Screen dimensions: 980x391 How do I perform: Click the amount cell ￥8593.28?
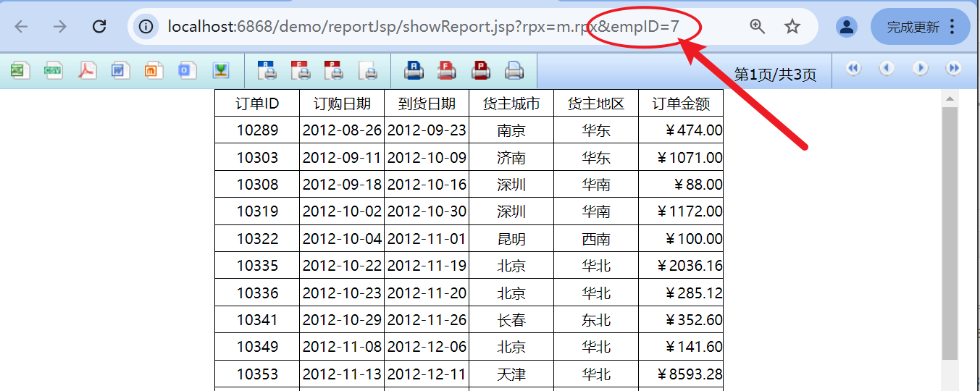pos(681,374)
